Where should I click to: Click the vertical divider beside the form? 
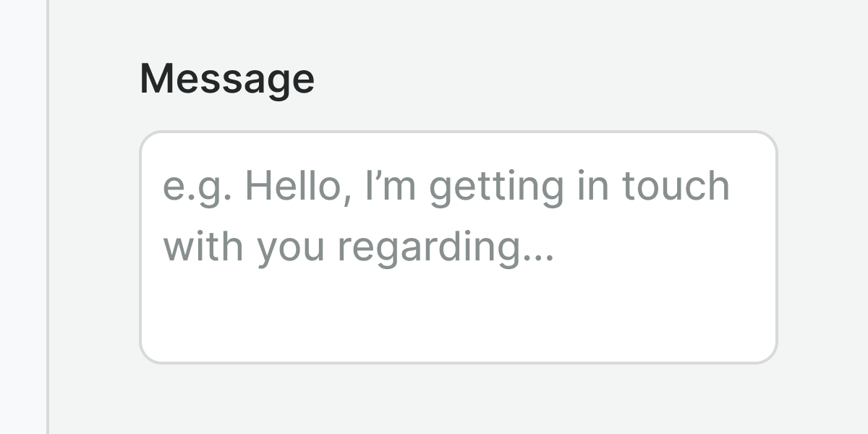pyautogui.click(x=48, y=217)
